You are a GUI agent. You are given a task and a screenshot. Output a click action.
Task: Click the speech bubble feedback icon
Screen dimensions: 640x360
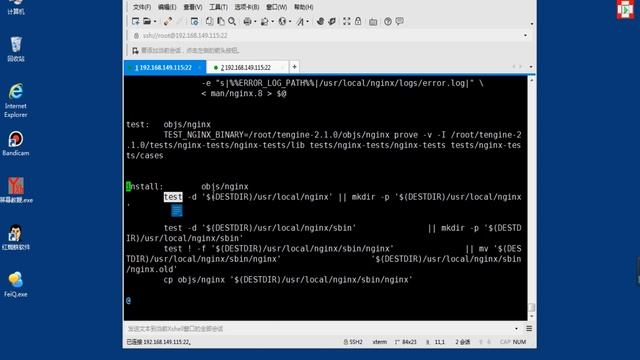[x=400, y=21]
